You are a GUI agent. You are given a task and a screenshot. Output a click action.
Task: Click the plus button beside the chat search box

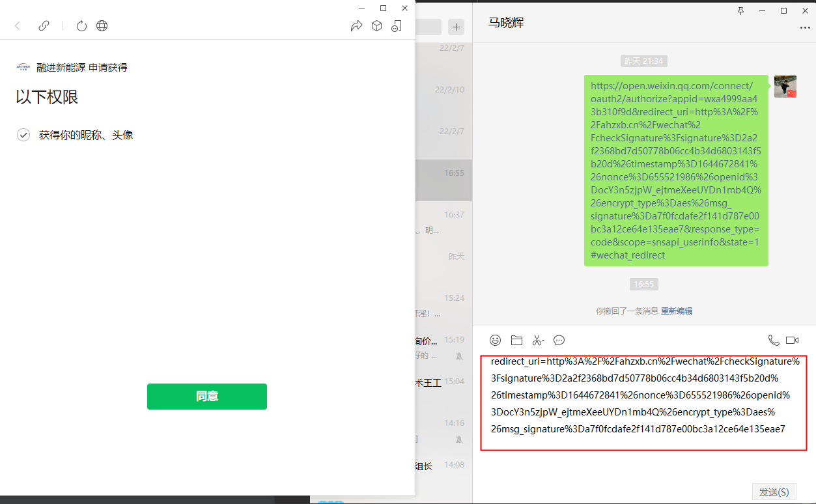[457, 27]
